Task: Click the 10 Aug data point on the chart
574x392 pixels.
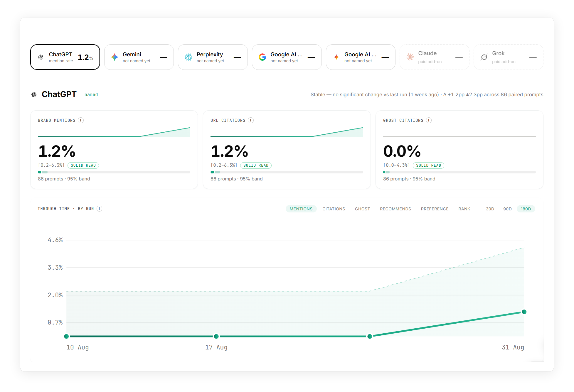Action: pos(67,336)
